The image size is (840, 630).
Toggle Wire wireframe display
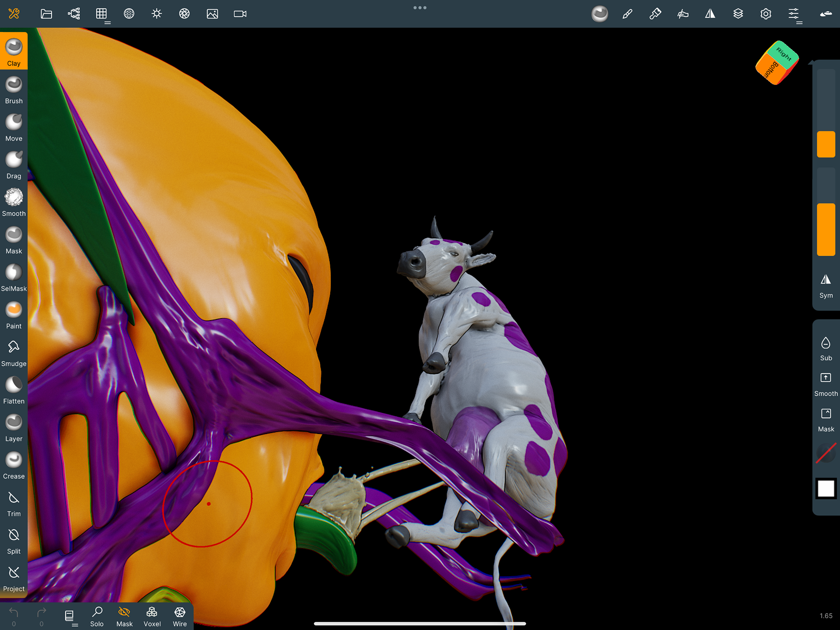[179, 616]
